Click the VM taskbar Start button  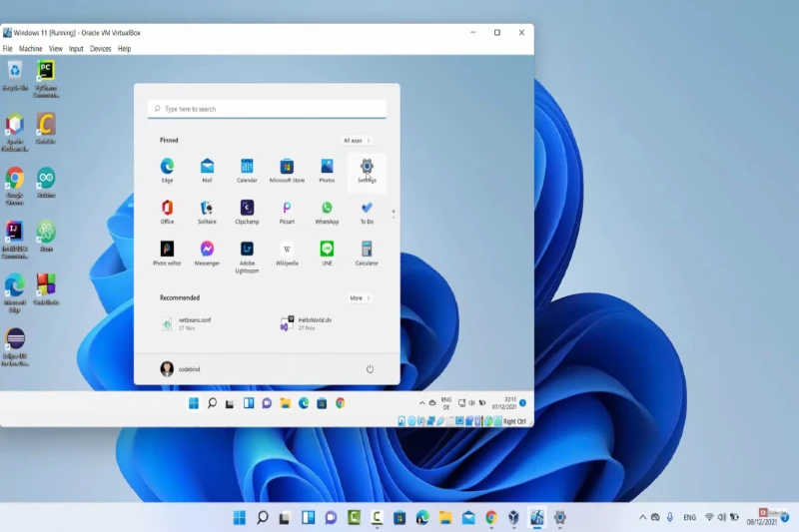194,403
